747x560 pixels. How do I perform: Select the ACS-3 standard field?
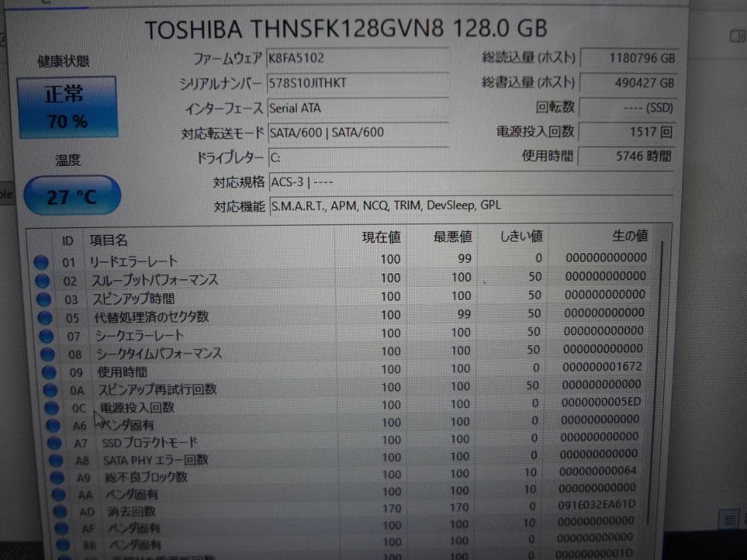[471, 183]
